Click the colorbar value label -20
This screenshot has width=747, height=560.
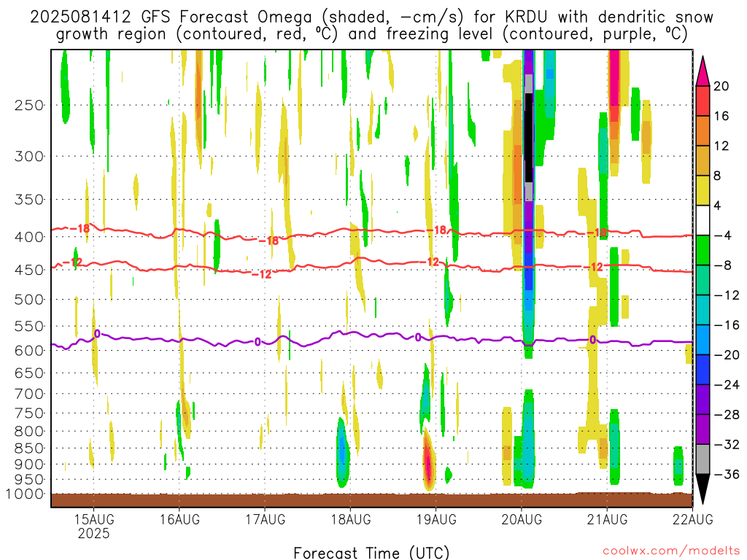[x=727, y=355]
